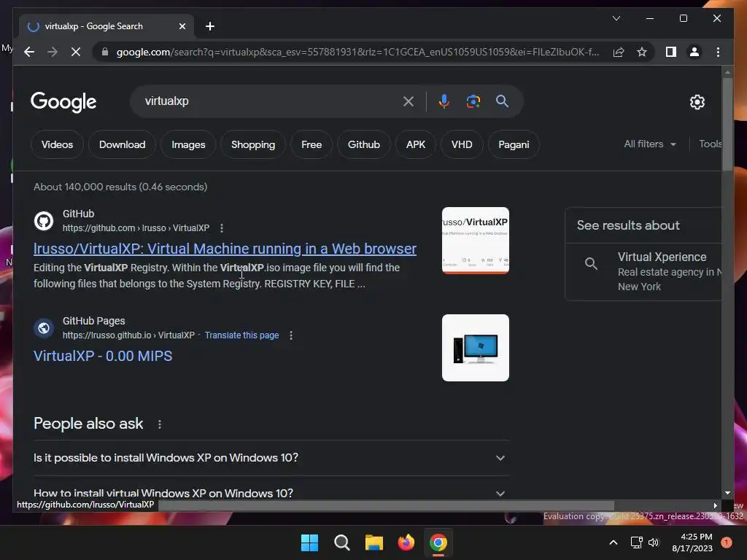747x560 pixels.
Task: Open Windows taskbar search
Action: tap(342, 542)
